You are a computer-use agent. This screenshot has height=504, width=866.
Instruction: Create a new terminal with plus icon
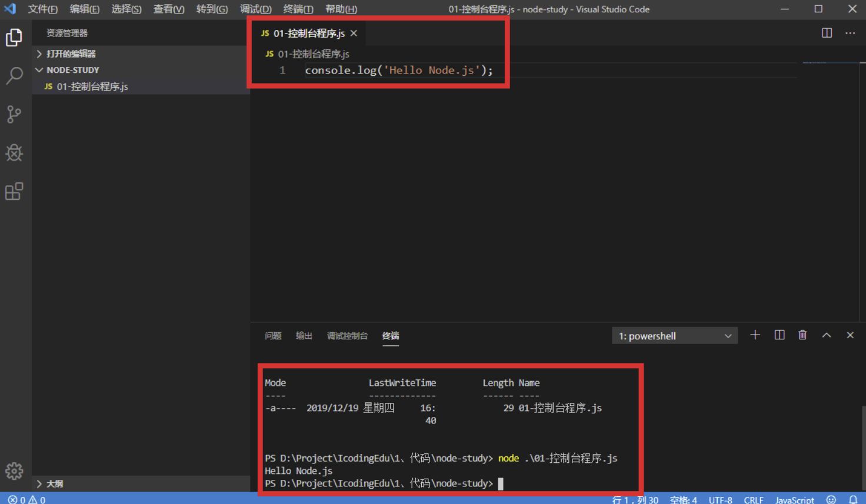click(755, 335)
